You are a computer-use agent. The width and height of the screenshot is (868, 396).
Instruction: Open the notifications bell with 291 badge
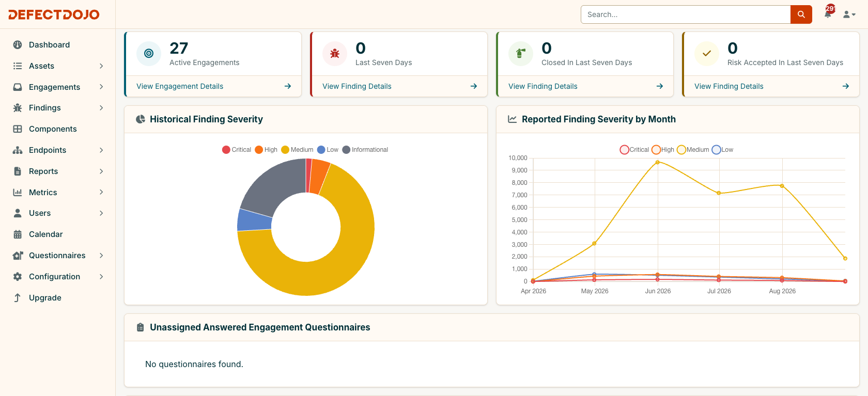(829, 13)
